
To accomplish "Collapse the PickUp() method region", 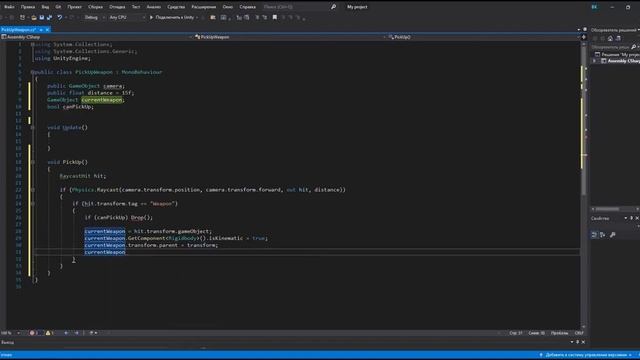I will click(x=32, y=162).
